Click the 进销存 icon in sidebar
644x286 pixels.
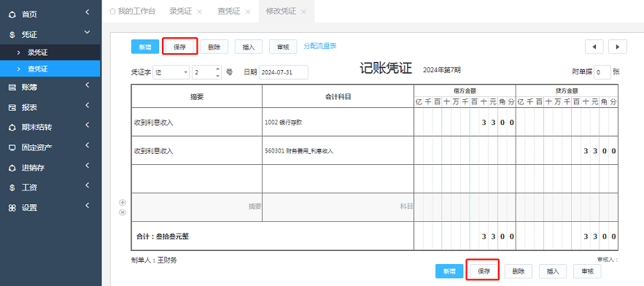point(12,168)
